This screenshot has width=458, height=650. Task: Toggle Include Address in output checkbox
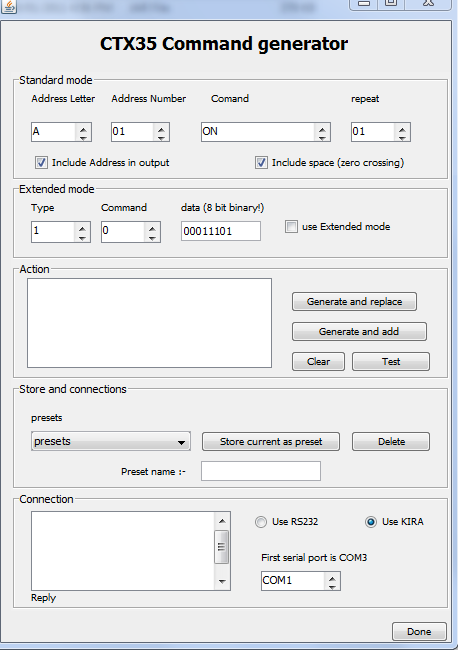[41, 162]
